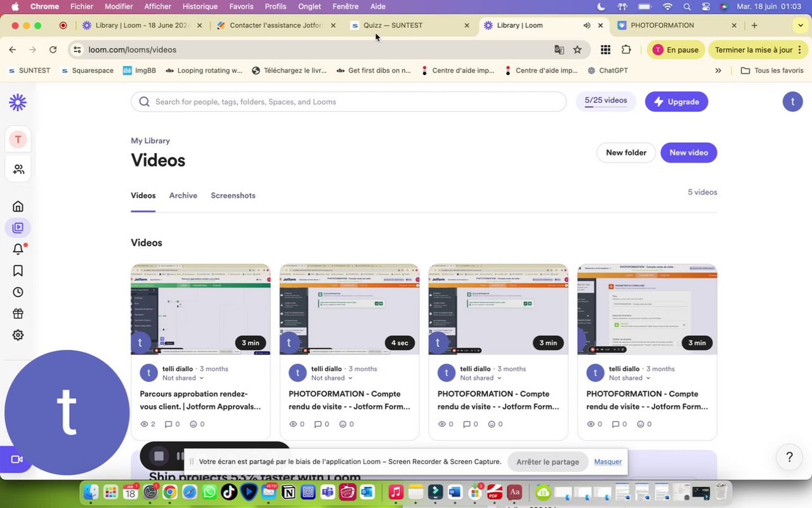Select the Videos tab
The image size is (812, 508).
pyautogui.click(x=143, y=196)
